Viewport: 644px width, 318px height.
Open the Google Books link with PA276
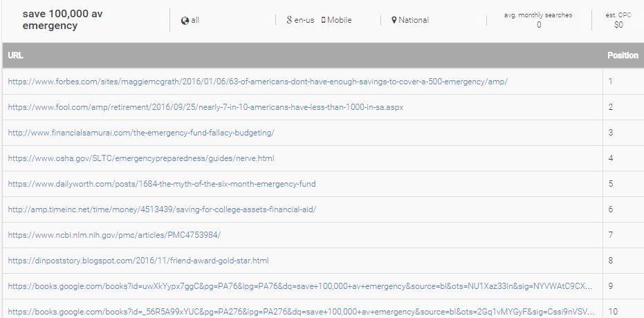tap(301, 312)
